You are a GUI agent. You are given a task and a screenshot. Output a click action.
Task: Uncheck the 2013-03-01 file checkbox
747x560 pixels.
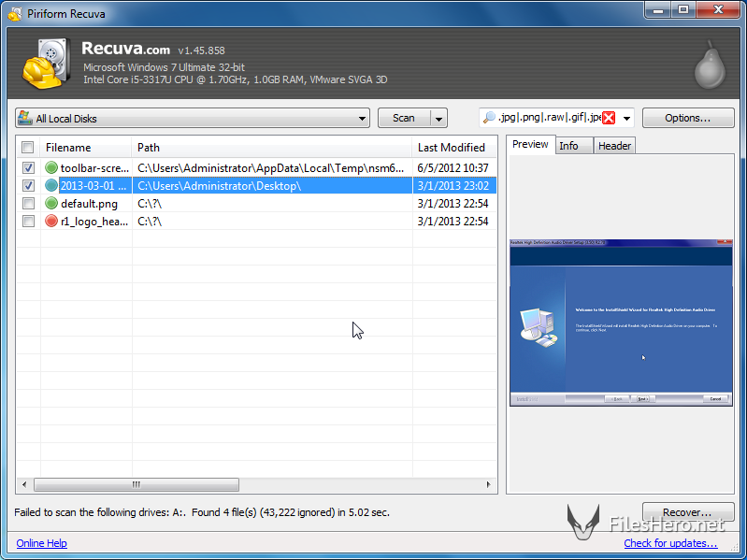click(28, 185)
